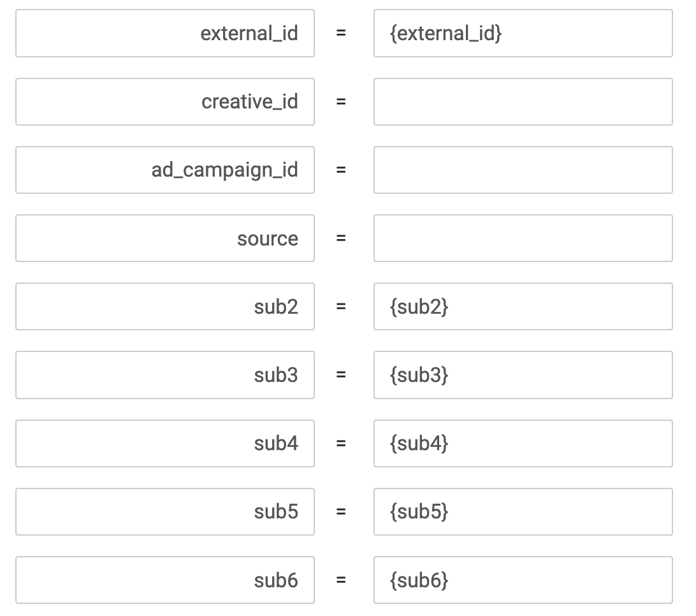
Task: Click the {sub4} value field
Action: [x=523, y=443]
